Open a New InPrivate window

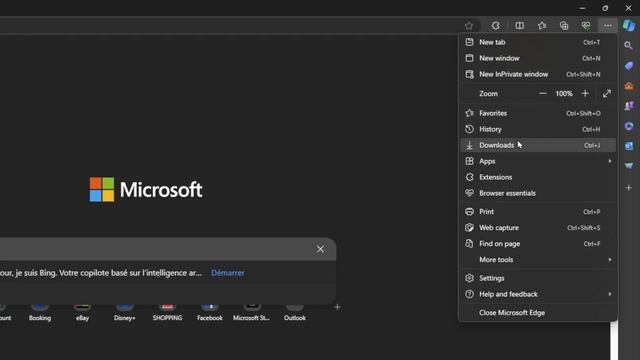tap(538, 74)
